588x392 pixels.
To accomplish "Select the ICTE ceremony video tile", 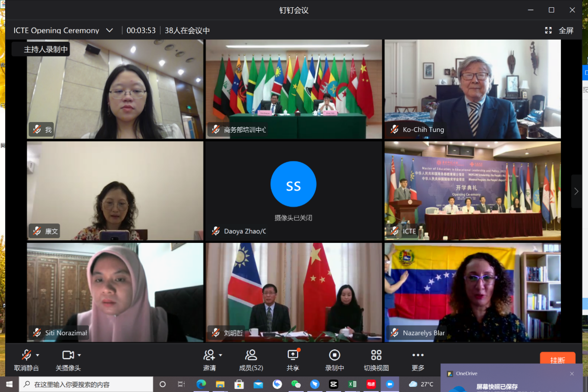I will [x=472, y=191].
